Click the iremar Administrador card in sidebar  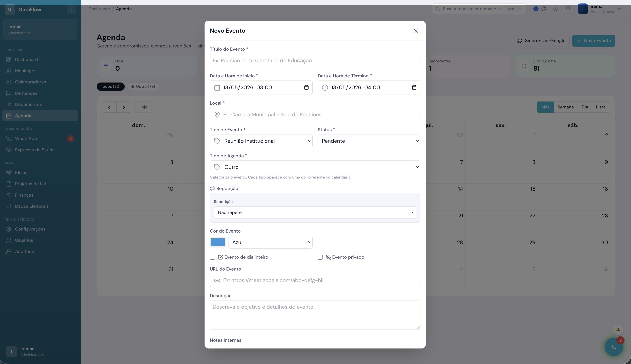coord(40,29)
